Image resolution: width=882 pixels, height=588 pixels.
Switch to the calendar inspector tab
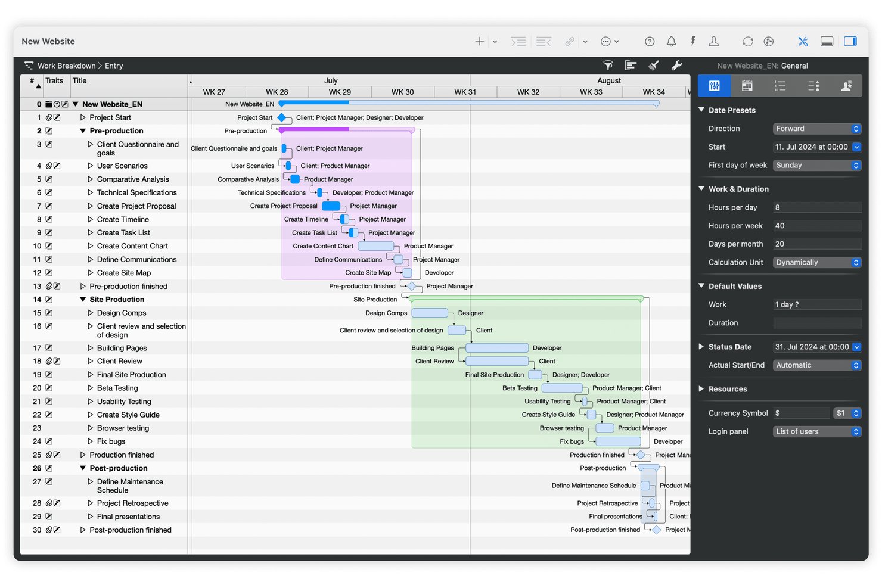pyautogui.click(x=747, y=86)
